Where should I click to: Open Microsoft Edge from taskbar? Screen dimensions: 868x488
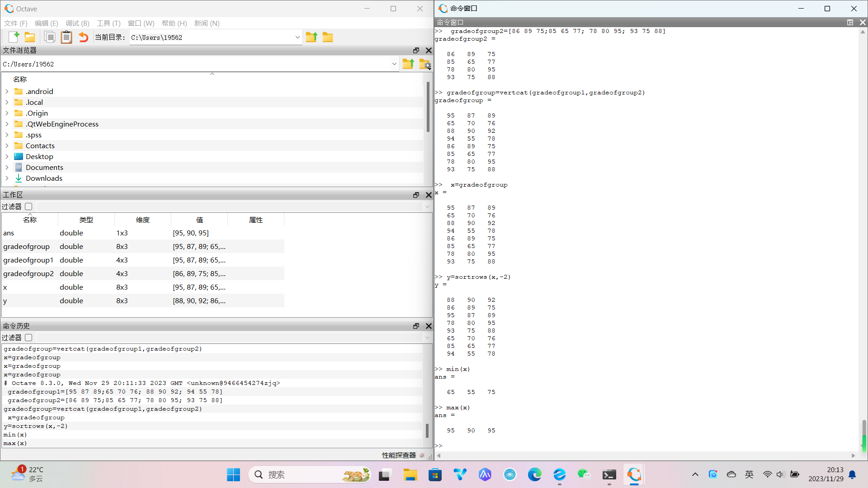pos(534,474)
